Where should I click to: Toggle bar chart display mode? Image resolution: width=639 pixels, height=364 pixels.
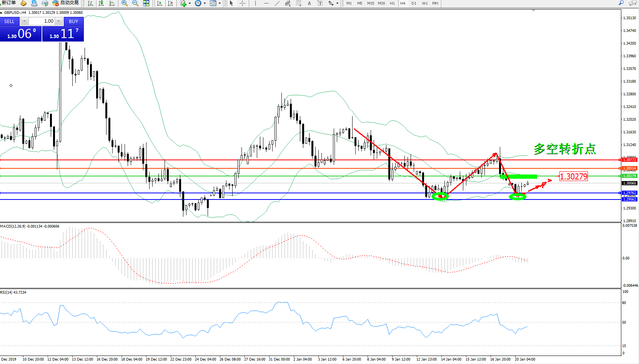tap(90, 3)
